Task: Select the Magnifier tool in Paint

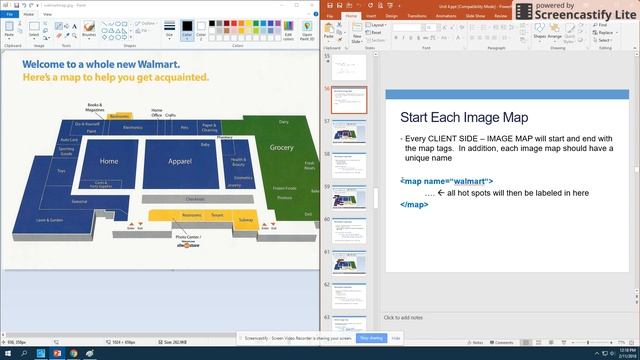Action: pyautogui.click(x=74, y=36)
